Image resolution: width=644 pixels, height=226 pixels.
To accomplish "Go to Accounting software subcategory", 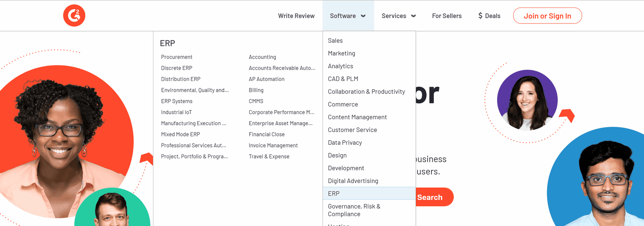I will [x=262, y=57].
